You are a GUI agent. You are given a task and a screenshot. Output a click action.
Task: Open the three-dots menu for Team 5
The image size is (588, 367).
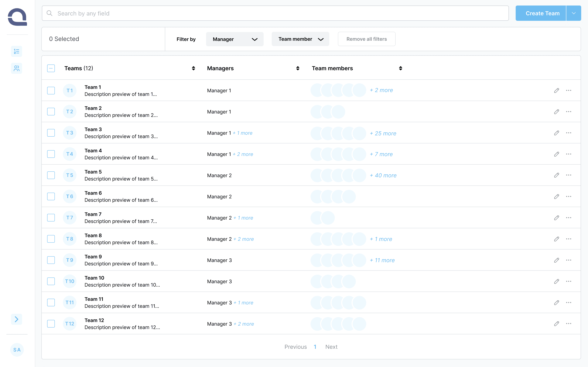click(x=568, y=175)
